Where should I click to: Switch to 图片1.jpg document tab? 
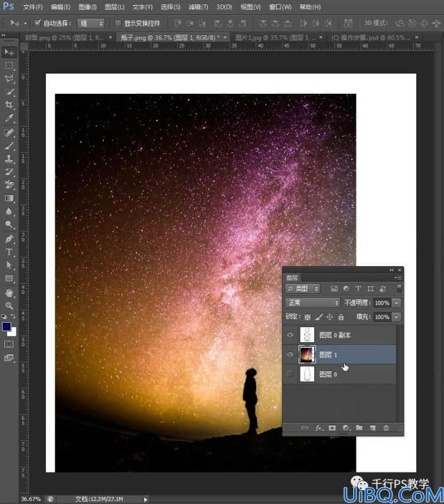[x=275, y=38]
